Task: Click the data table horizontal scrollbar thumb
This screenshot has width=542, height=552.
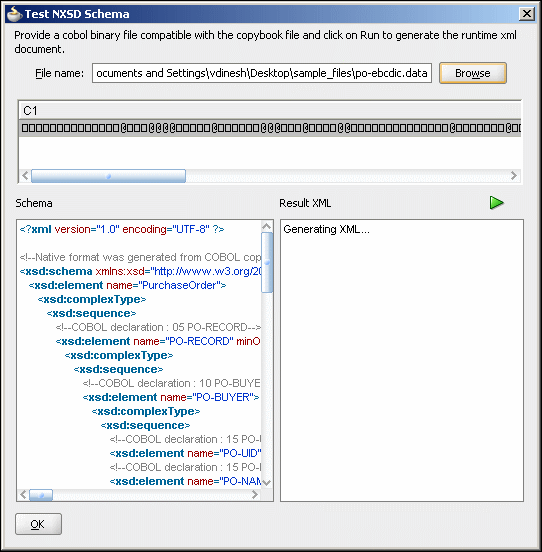Action: [x=108, y=176]
